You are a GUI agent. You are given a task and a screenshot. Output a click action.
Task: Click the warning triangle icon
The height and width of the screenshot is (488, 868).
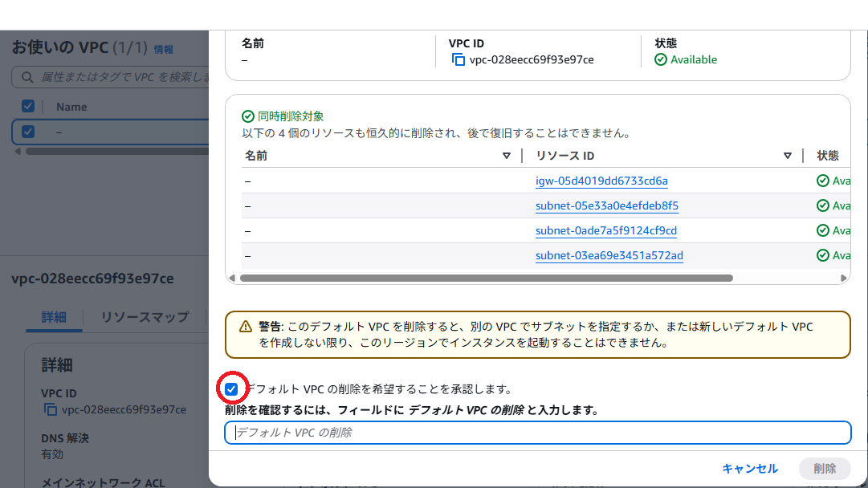[x=245, y=327]
